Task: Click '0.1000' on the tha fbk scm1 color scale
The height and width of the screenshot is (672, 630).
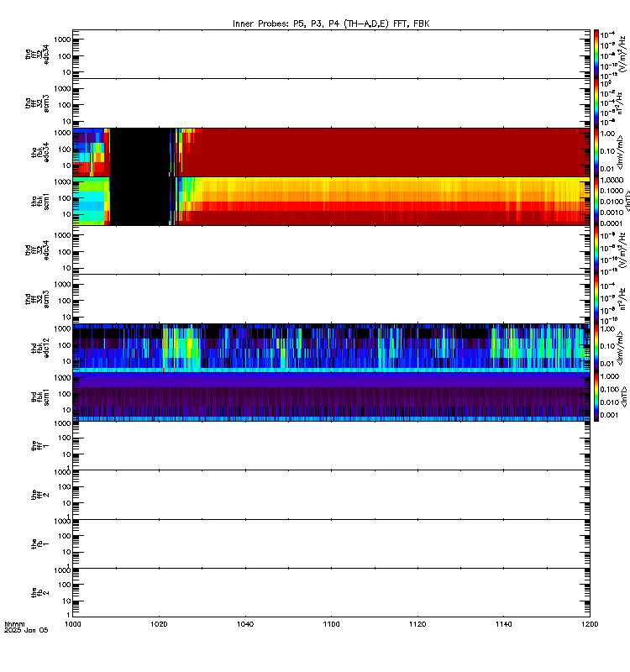Action: pyautogui.click(x=612, y=191)
